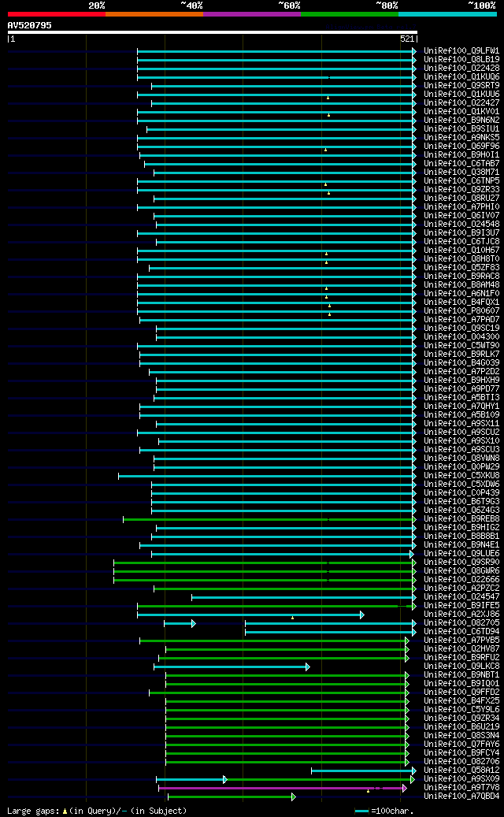Click the UniRef100_B9HIG2 label

461,527
